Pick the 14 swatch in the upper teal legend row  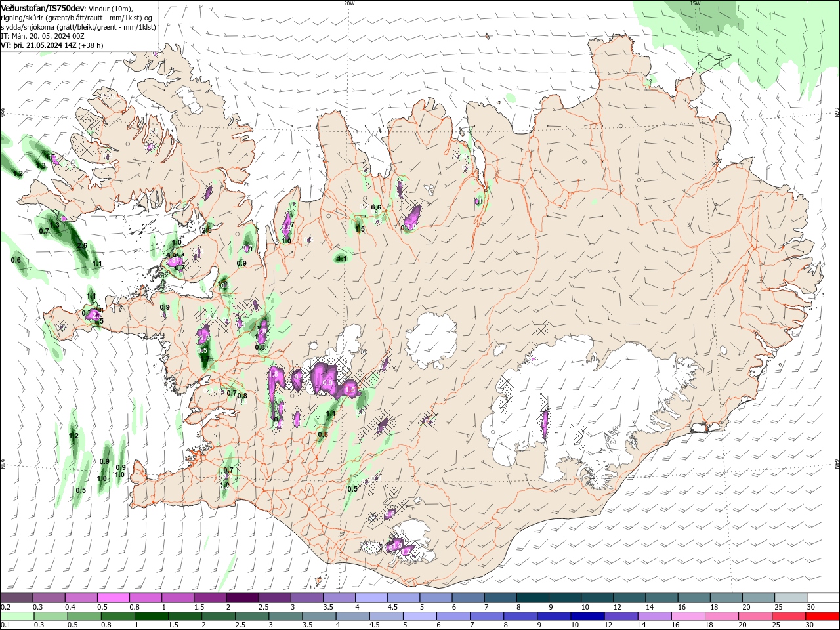(662, 598)
